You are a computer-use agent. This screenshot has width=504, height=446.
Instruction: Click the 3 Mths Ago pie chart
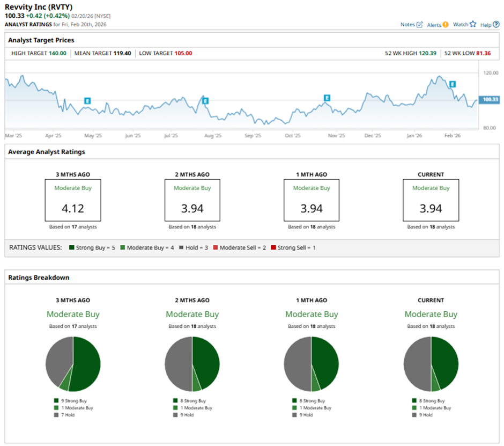[73, 364]
